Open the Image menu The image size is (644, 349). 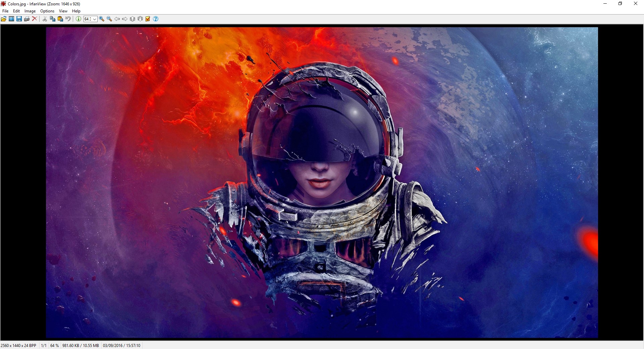tap(30, 11)
